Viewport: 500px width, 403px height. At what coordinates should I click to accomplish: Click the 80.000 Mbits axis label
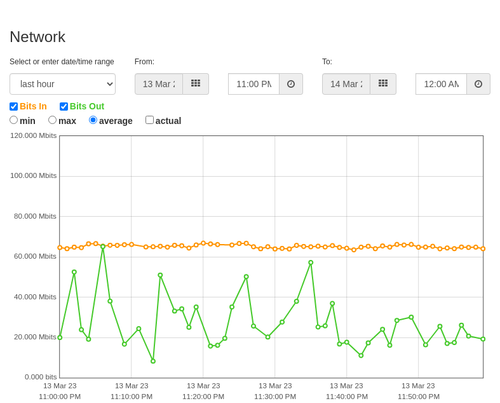tap(35, 216)
